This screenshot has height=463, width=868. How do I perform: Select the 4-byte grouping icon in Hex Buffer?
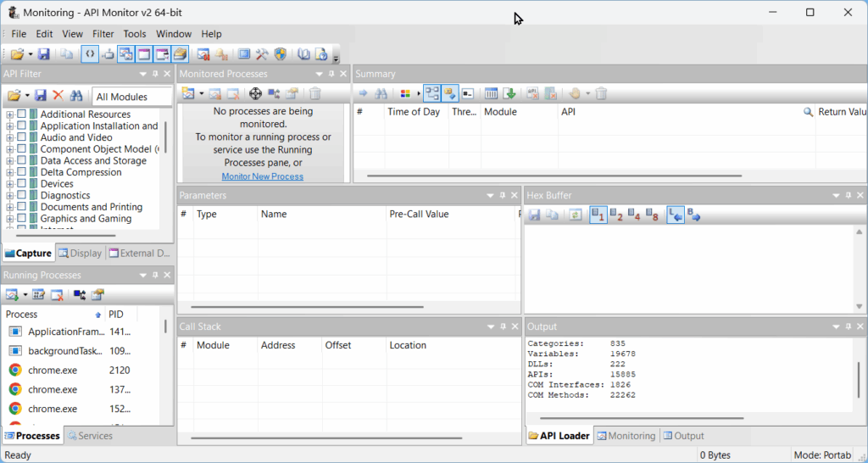point(634,215)
